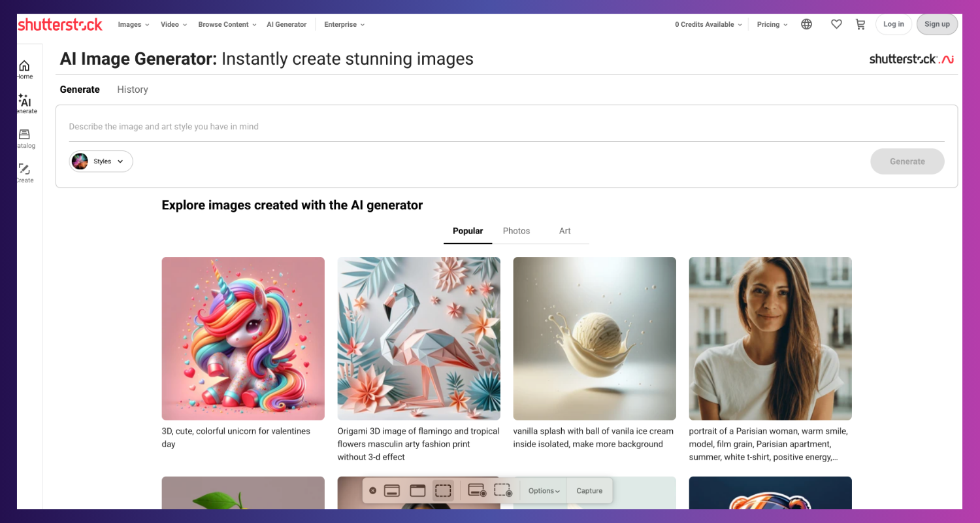Select Capture Selected Window icon
Screen dimensions: 980x523
417,491
